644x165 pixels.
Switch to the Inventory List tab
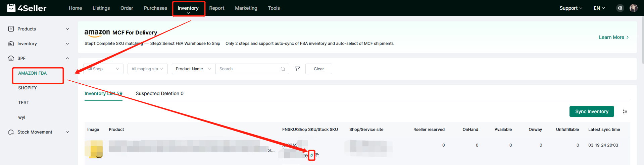click(103, 93)
